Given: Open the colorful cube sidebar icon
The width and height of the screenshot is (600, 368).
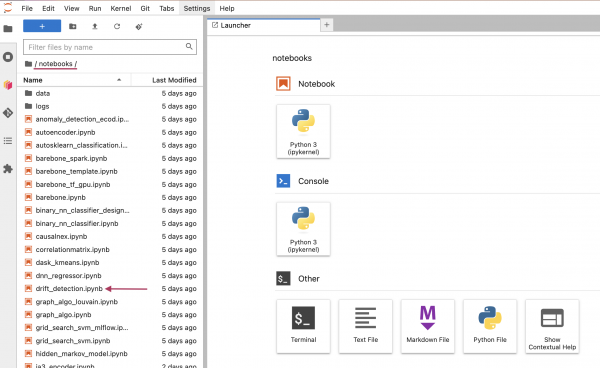Looking at the screenshot, I should pyautogui.click(x=8, y=85).
